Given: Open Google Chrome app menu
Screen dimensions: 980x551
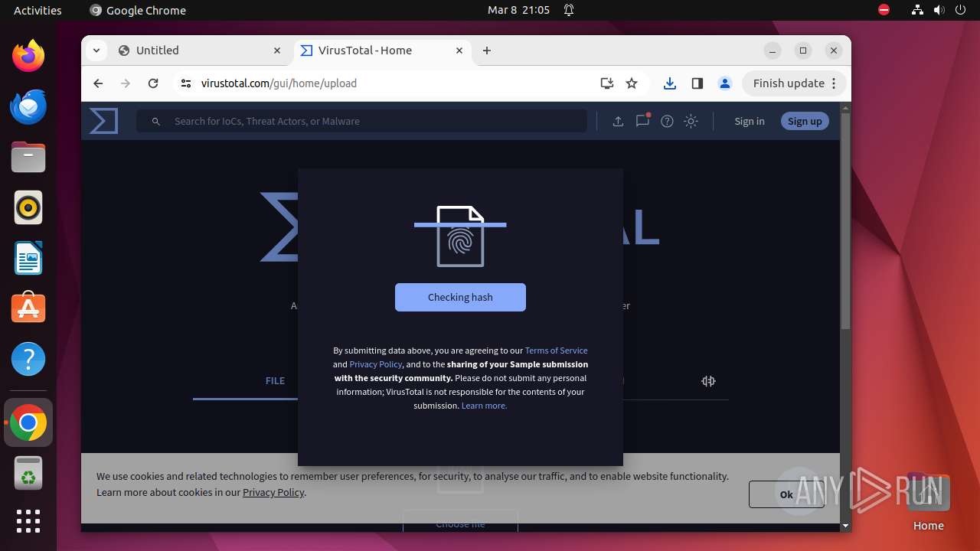Looking at the screenshot, I should coord(138,10).
